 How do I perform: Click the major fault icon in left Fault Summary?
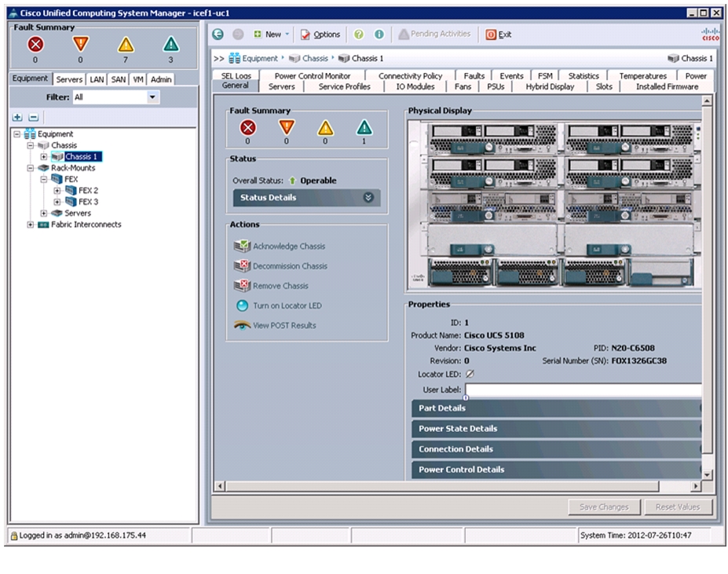tap(80, 45)
